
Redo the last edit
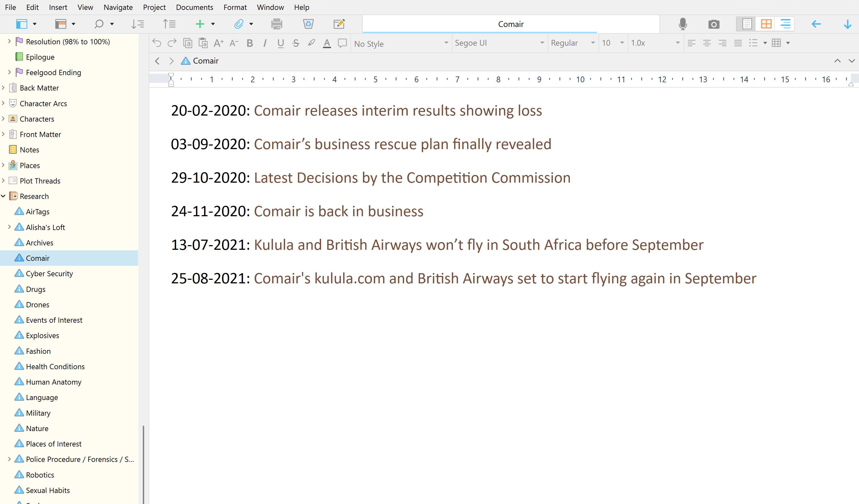coord(172,43)
